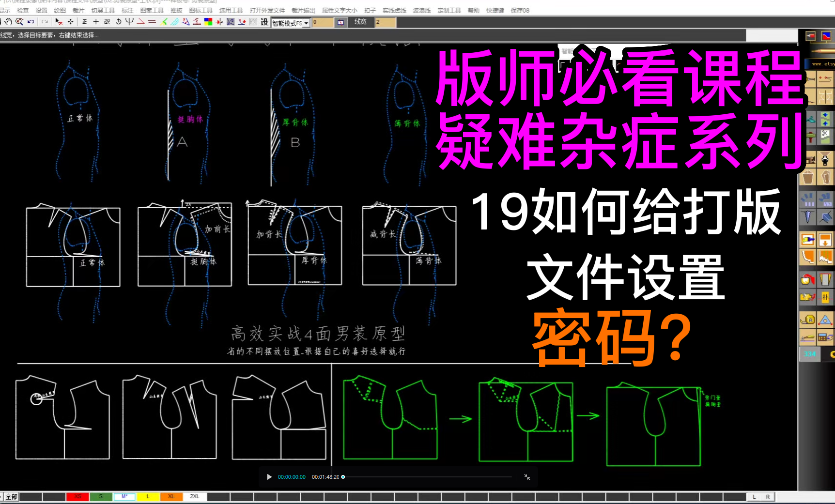The width and height of the screenshot is (835, 504).
Task: Click the redo arrow icon
Action: pyautogui.click(x=45, y=22)
